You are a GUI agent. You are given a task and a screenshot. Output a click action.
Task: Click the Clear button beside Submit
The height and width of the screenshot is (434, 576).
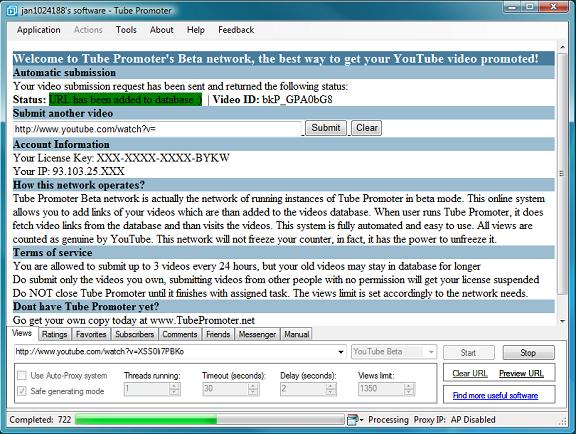(367, 128)
